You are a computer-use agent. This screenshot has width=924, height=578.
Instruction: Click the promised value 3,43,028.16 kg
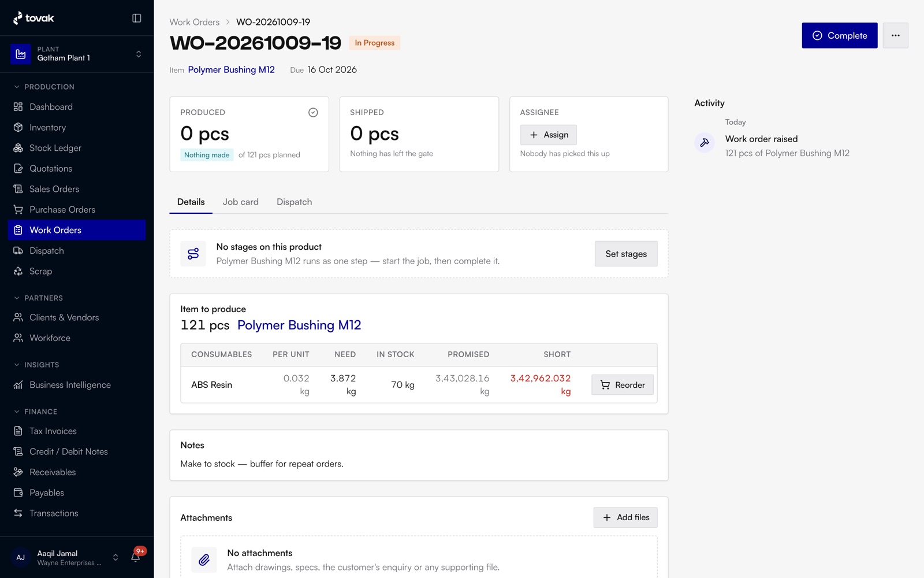pyautogui.click(x=462, y=385)
